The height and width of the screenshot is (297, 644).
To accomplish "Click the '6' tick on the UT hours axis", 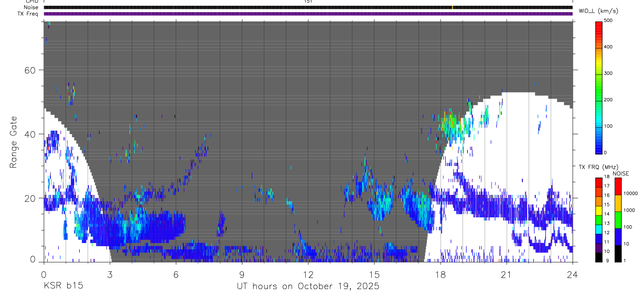I will 176,273.
